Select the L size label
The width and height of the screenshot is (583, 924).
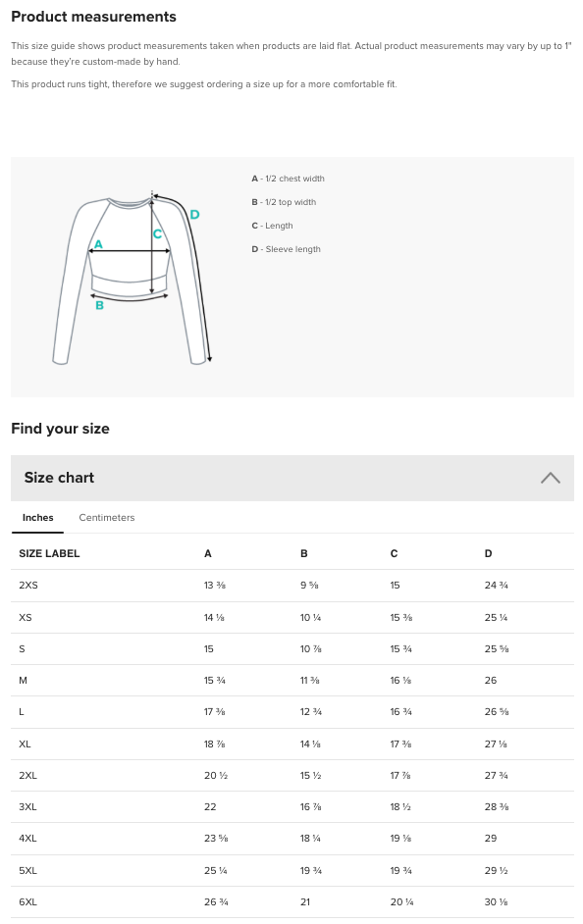click(x=22, y=712)
